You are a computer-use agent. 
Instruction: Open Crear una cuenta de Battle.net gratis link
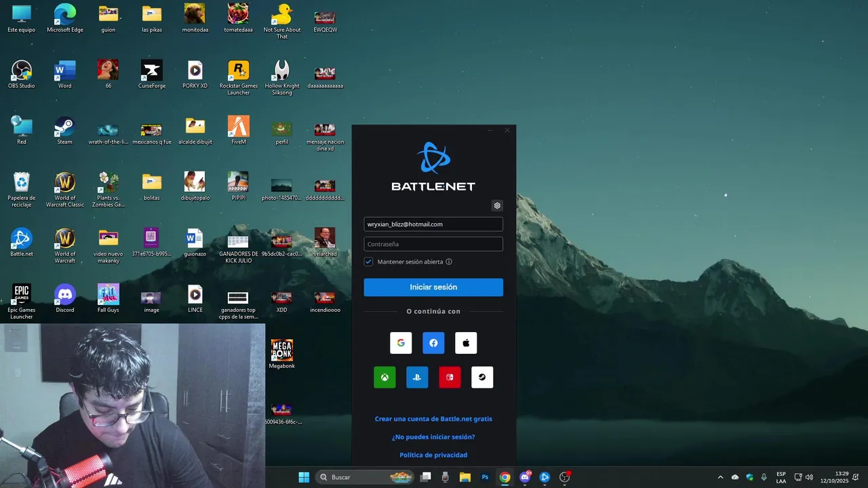tap(433, 419)
